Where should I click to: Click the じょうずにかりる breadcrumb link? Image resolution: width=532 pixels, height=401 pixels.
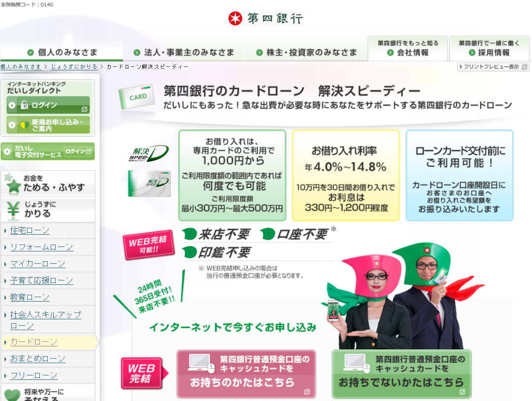[74, 67]
